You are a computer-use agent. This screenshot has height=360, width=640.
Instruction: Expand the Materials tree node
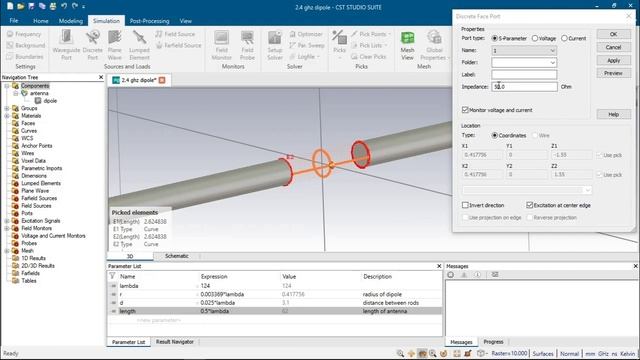7,116
